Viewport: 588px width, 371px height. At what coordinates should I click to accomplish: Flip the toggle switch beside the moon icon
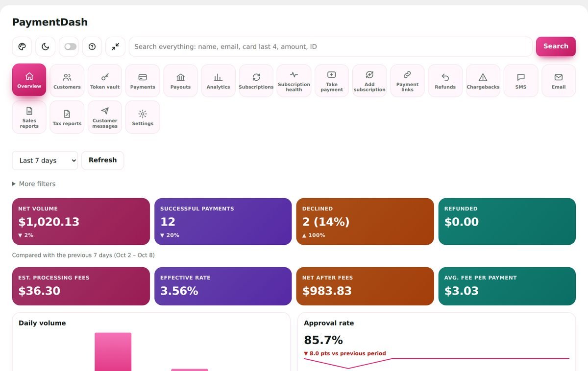[x=71, y=46]
